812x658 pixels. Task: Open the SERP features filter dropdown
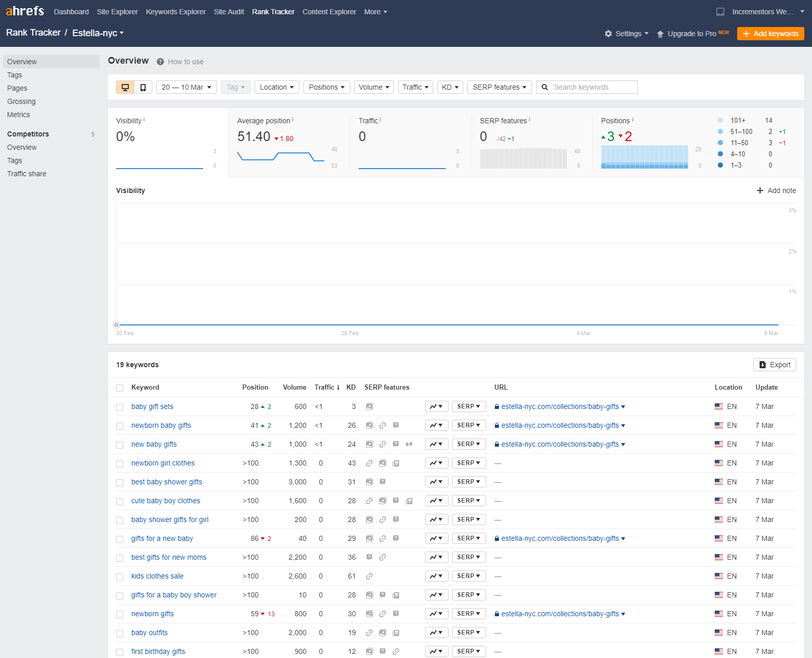(499, 87)
